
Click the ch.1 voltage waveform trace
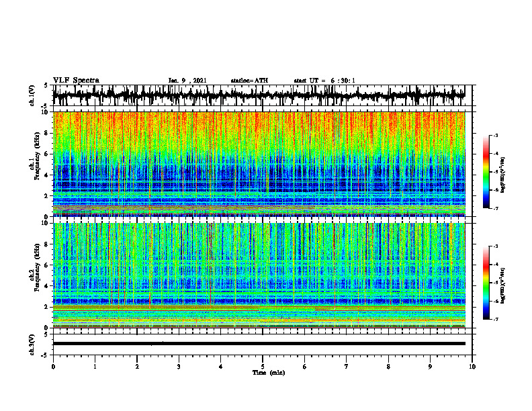click(x=259, y=95)
